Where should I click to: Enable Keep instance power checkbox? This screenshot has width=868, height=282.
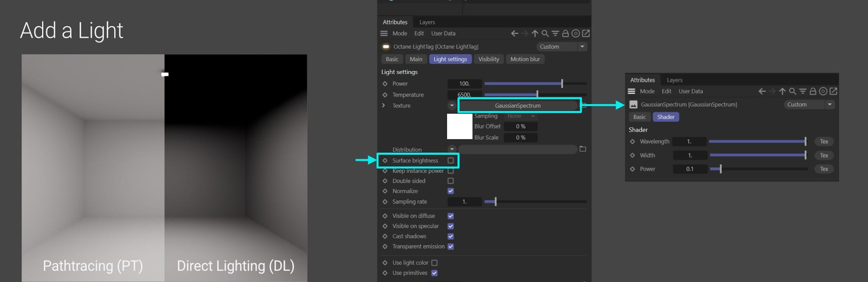(450, 171)
